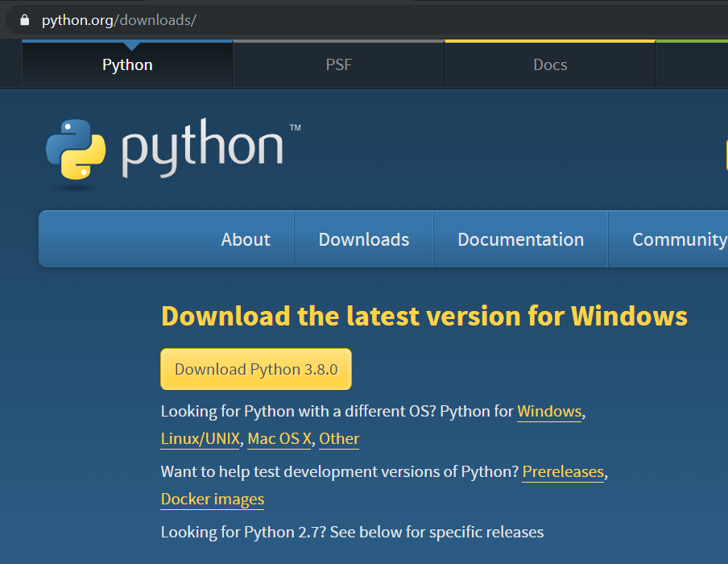Open the Docs top tab
This screenshot has height=564, width=728.
pos(550,64)
